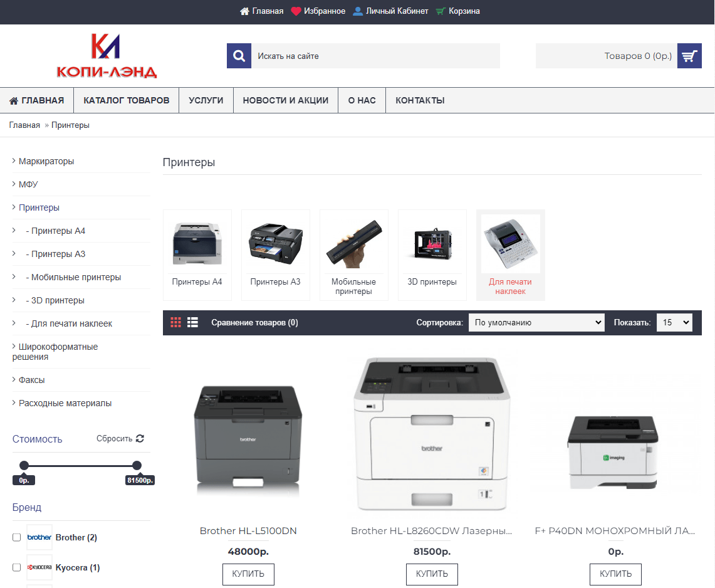Click Личный Кабинет top link
Viewport: 715px width, 588px height.
coord(397,11)
